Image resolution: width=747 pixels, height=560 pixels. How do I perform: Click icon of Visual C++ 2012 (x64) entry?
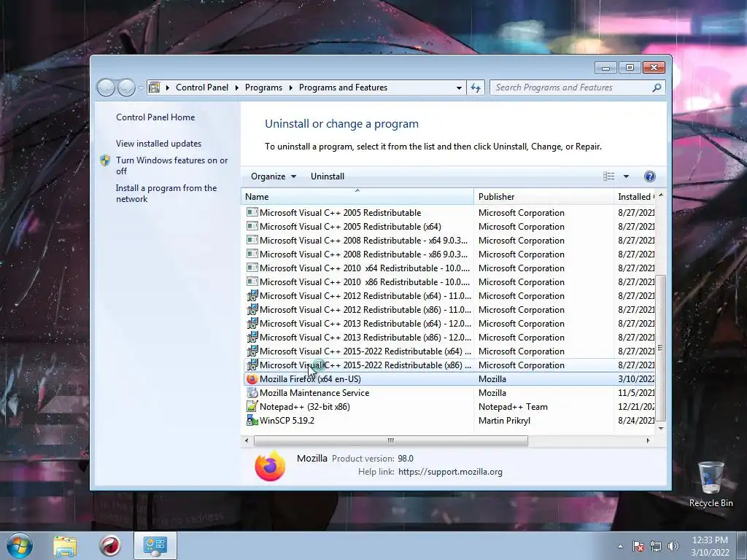tap(252, 296)
